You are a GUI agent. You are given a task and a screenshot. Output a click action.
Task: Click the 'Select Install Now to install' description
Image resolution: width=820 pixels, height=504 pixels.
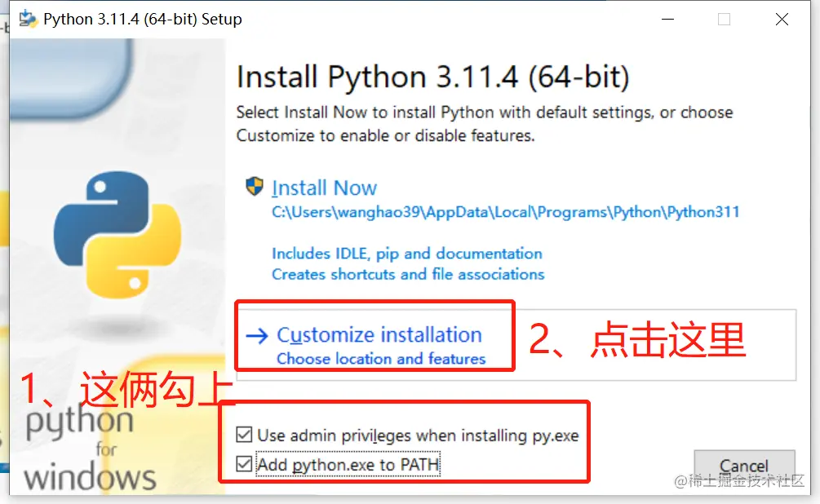click(485, 124)
